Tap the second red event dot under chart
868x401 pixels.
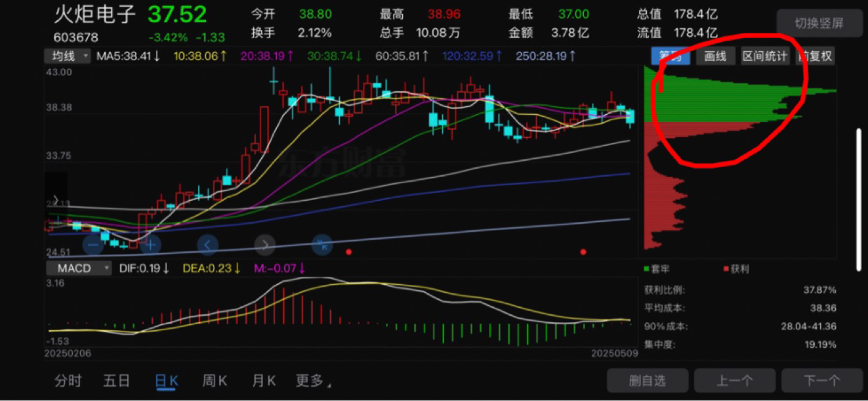click(x=583, y=251)
